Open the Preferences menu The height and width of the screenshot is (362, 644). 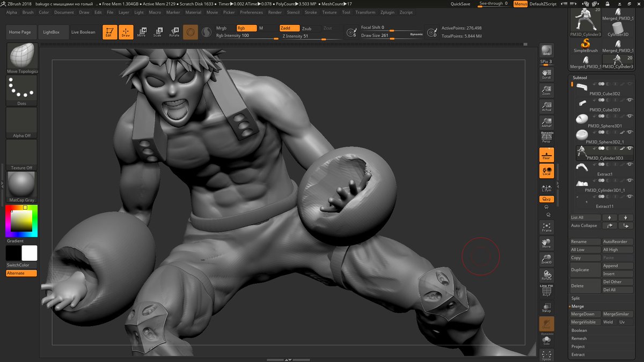pos(251,12)
